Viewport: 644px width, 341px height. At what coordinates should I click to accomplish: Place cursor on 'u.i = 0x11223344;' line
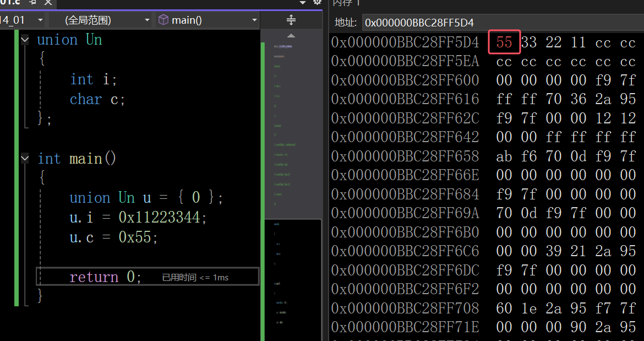(x=138, y=217)
